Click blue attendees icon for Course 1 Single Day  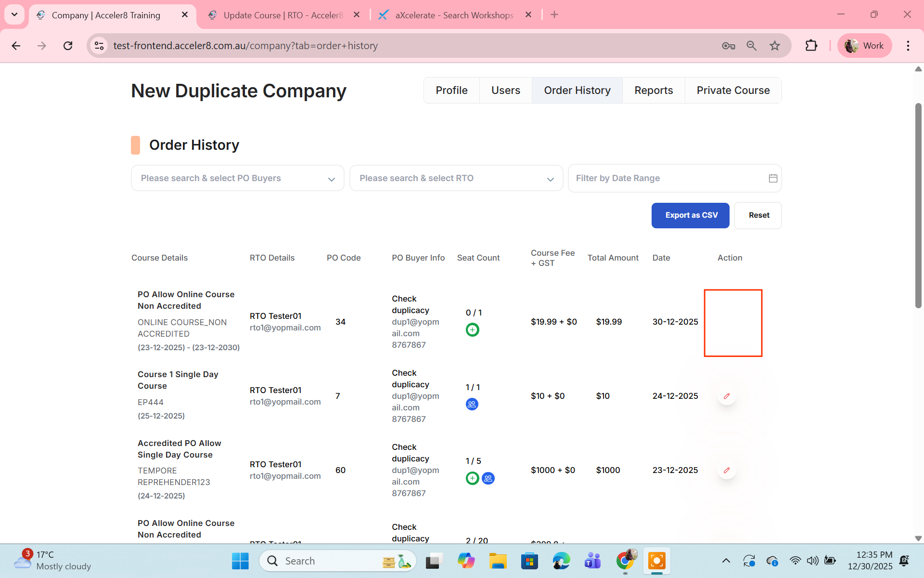point(472,404)
